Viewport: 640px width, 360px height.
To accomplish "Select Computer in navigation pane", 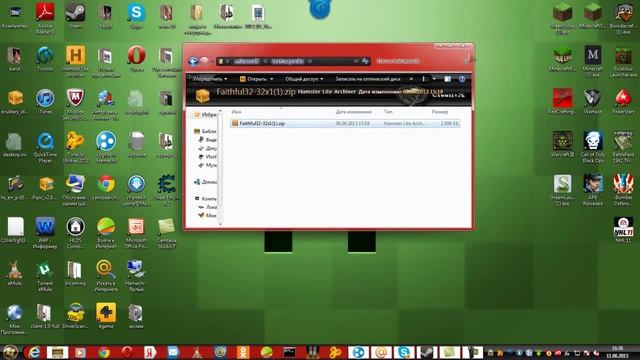I will (x=205, y=198).
